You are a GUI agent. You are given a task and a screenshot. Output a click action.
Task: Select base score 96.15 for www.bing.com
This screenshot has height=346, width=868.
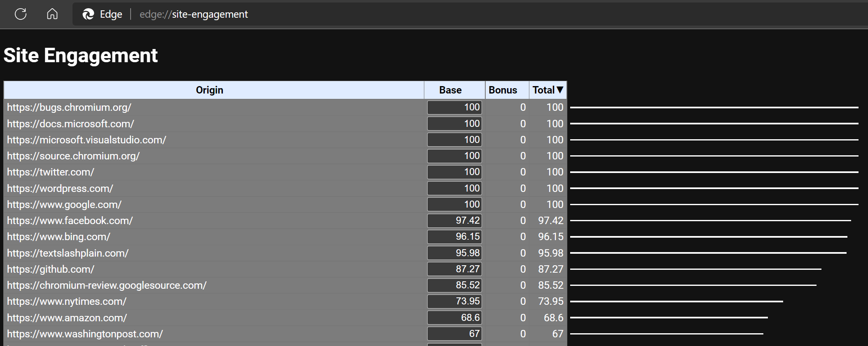[454, 237]
